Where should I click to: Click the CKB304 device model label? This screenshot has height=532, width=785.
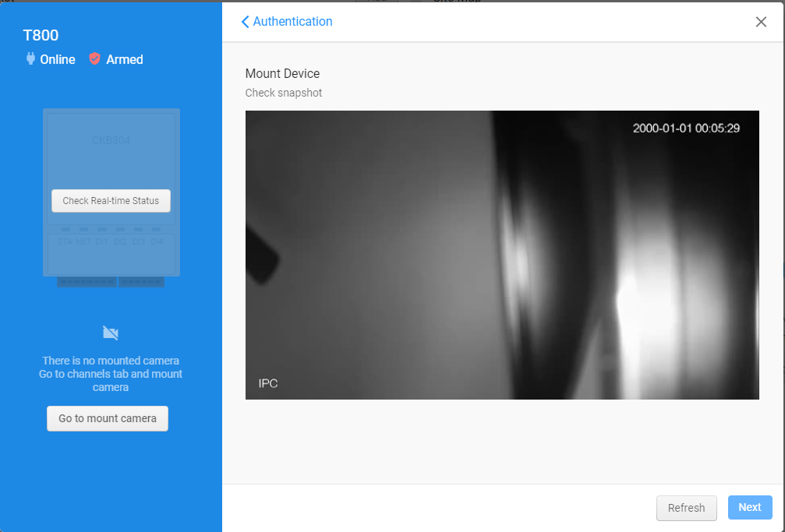[111, 140]
